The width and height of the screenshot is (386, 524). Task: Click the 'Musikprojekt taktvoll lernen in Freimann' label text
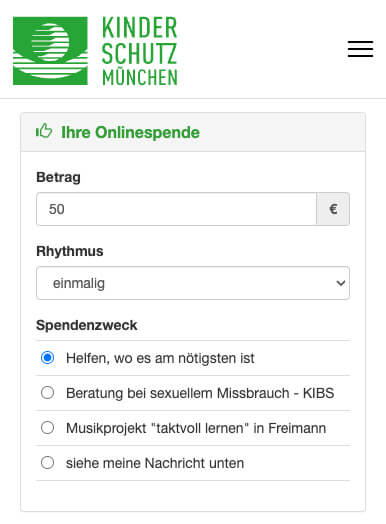[196, 428]
